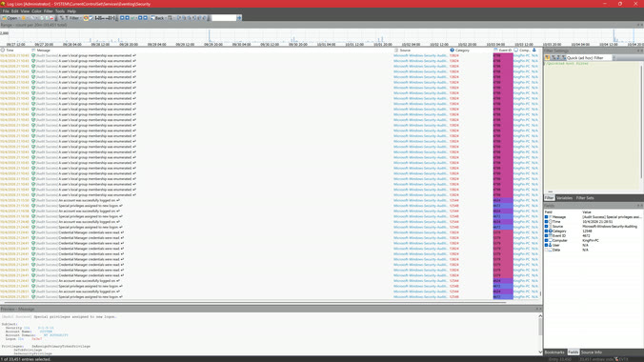Click the status text '1 of 33,451 entries selected'
Screen dimensions: 644x362
point(26,359)
